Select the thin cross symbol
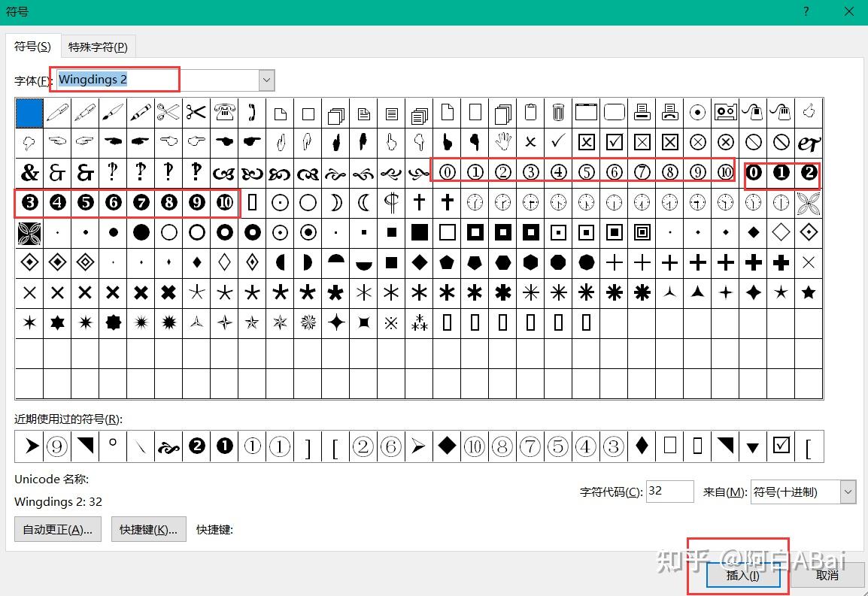 point(419,202)
